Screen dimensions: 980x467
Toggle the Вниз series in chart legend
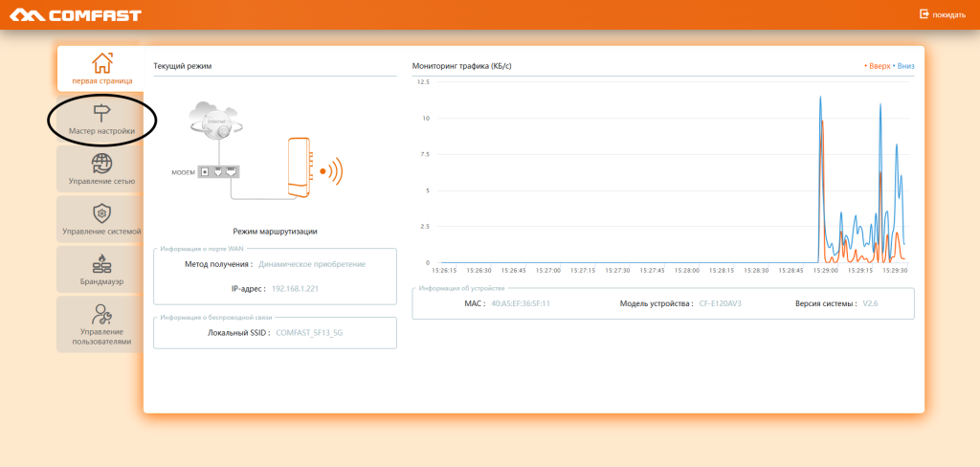click(904, 66)
